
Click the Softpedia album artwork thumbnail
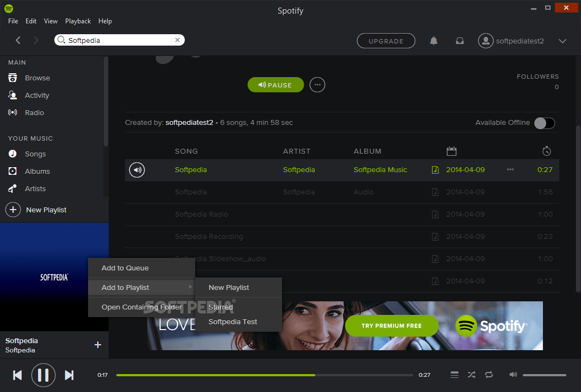(x=54, y=277)
